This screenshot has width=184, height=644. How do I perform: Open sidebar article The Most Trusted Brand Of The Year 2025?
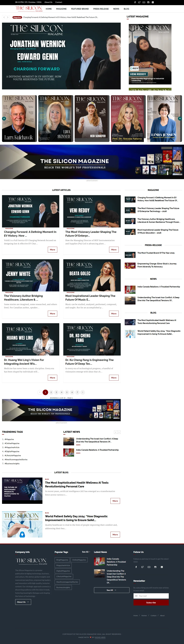pyautogui.click(x=156, y=253)
